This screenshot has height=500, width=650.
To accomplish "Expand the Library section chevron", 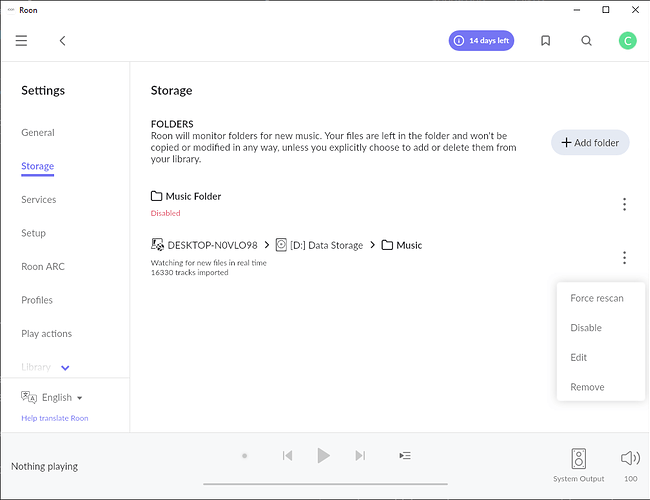I will [66, 368].
